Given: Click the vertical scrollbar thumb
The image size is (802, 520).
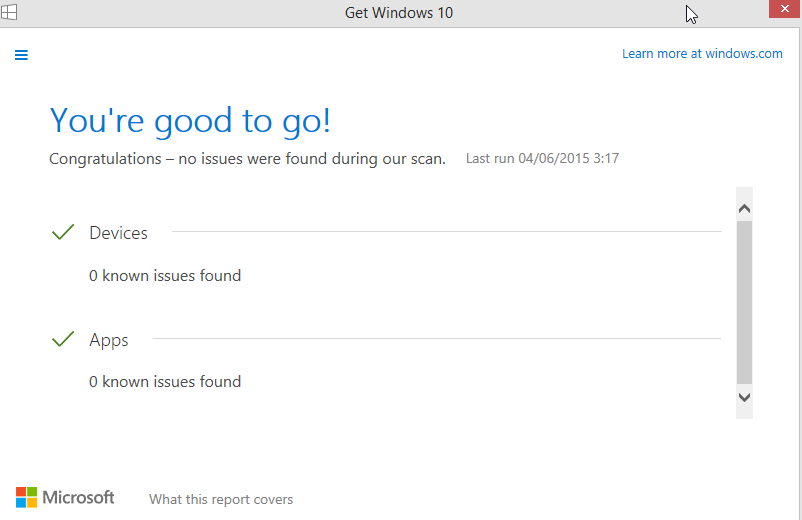Looking at the screenshot, I should tap(744, 302).
